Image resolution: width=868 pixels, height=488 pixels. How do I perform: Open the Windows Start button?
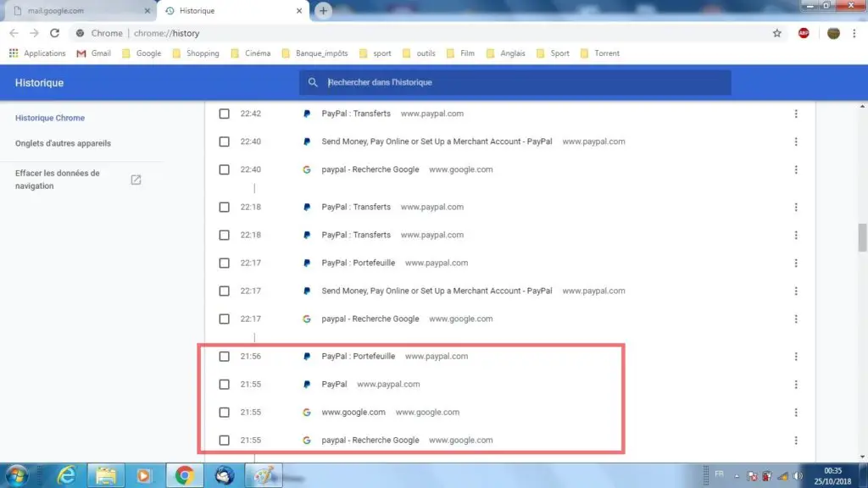tap(17, 475)
